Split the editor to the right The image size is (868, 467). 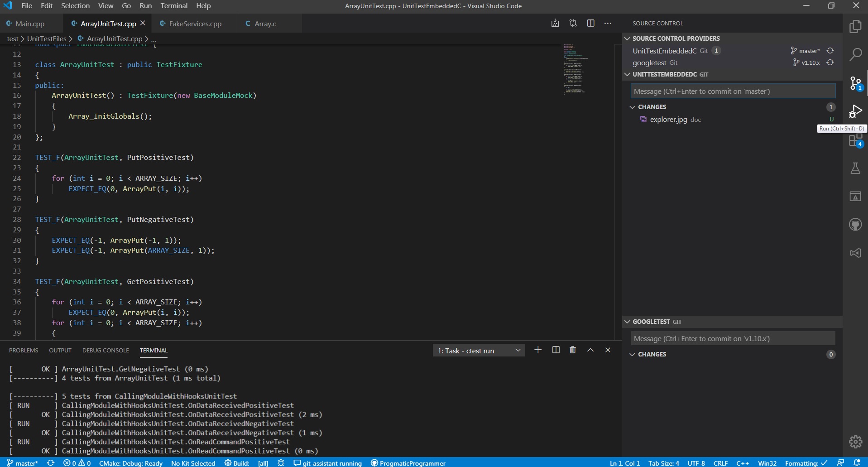(x=590, y=23)
